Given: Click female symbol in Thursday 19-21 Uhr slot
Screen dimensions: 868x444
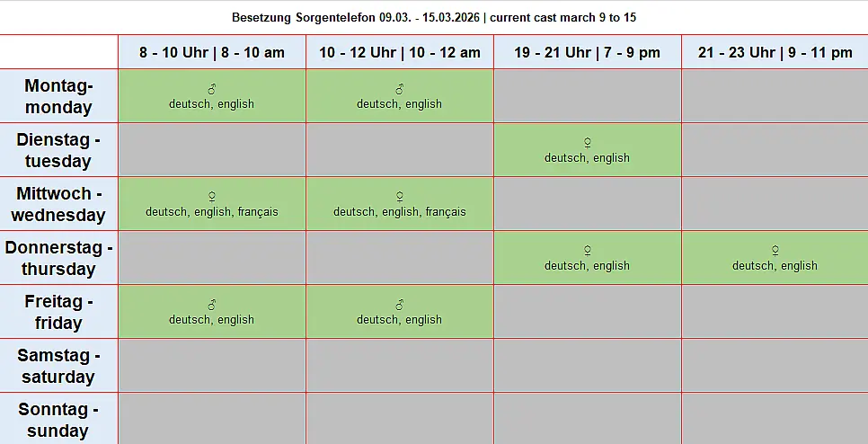Looking at the screenshot, I should (588, 251).
